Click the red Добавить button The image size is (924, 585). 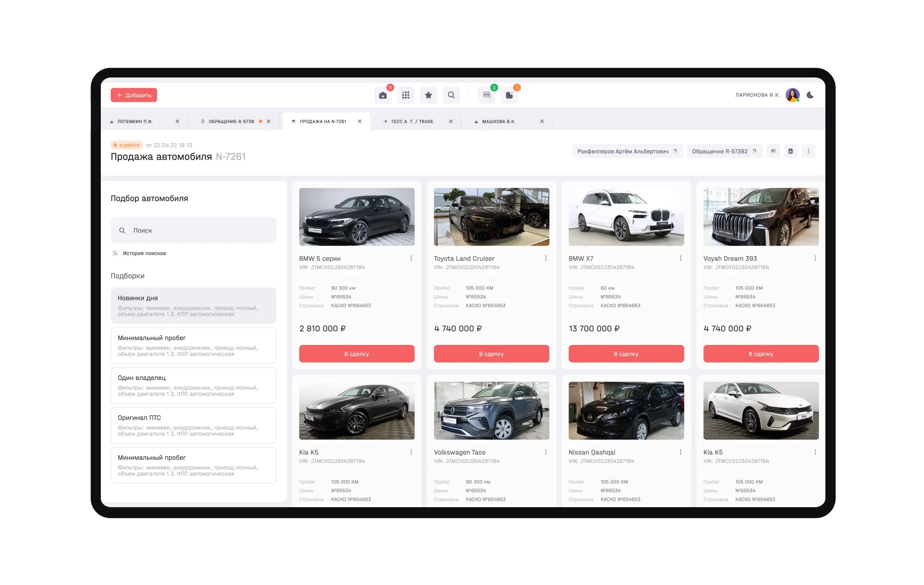tap(134, 95)
